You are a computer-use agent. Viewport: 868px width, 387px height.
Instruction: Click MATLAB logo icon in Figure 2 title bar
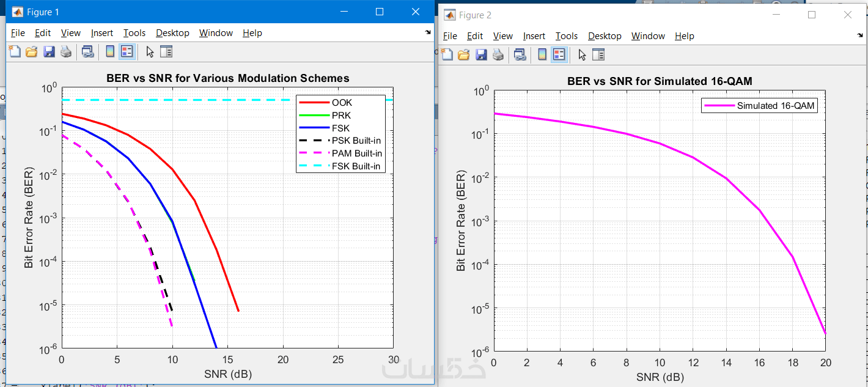coord(449,15)
